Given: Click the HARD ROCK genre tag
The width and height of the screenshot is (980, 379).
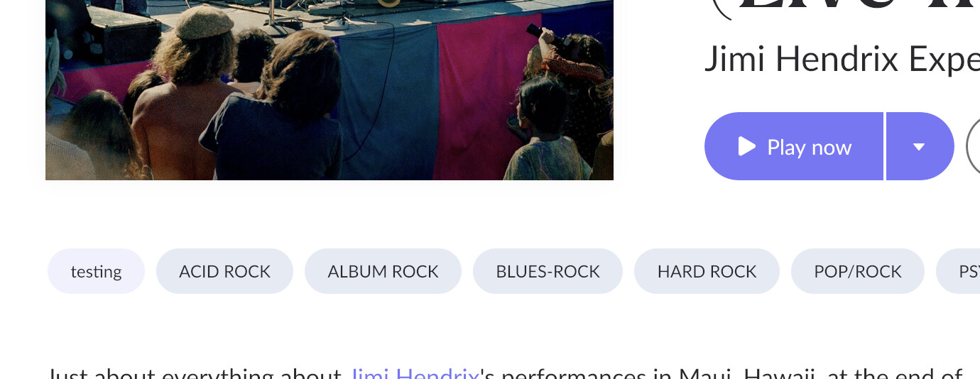Looking at the screenshot, I should (707, 271).
